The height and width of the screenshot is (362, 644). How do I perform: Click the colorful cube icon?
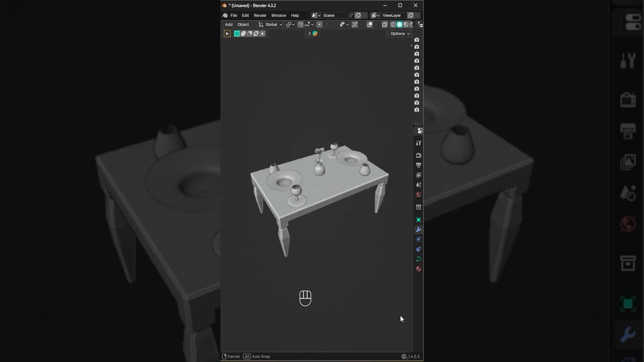315,34
